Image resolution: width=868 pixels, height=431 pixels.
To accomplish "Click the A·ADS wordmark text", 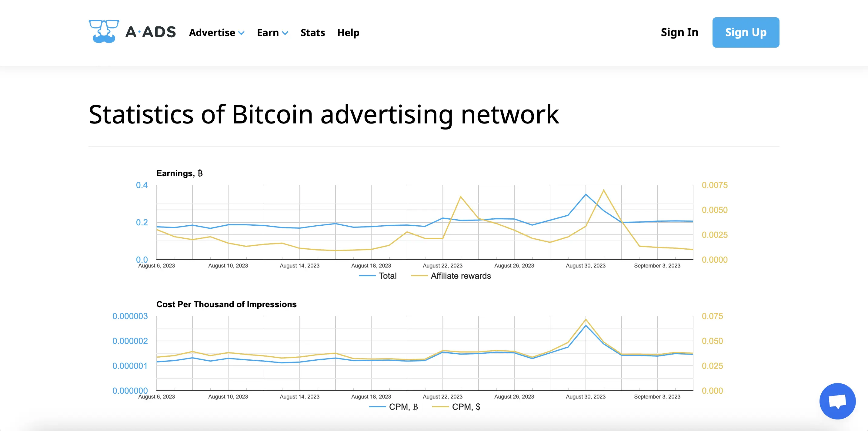I will [151, 32].
